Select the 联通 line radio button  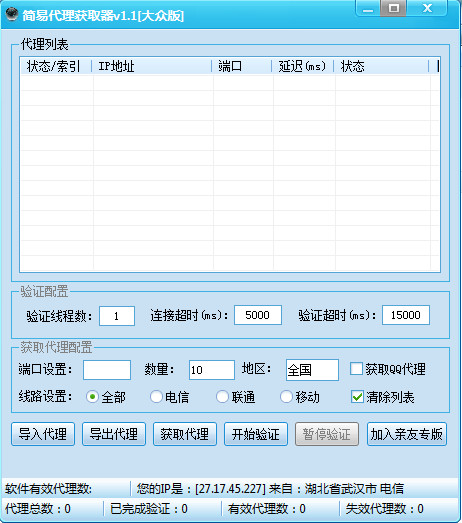222,397
